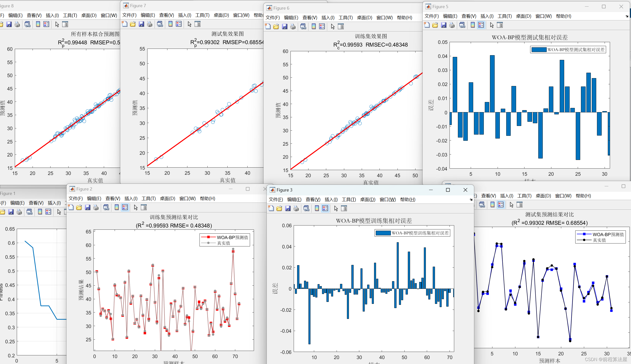Image resolution: width=631 pixels, height=364 pixels.
Task: Click dock arrow at Figure 3 menu bar corner
Action: 471,200
